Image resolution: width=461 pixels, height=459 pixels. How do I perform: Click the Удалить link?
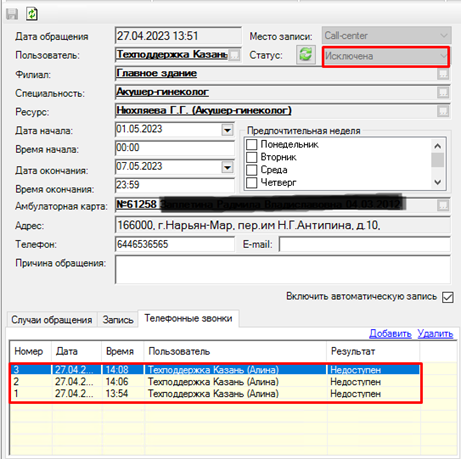coord(435,334)
